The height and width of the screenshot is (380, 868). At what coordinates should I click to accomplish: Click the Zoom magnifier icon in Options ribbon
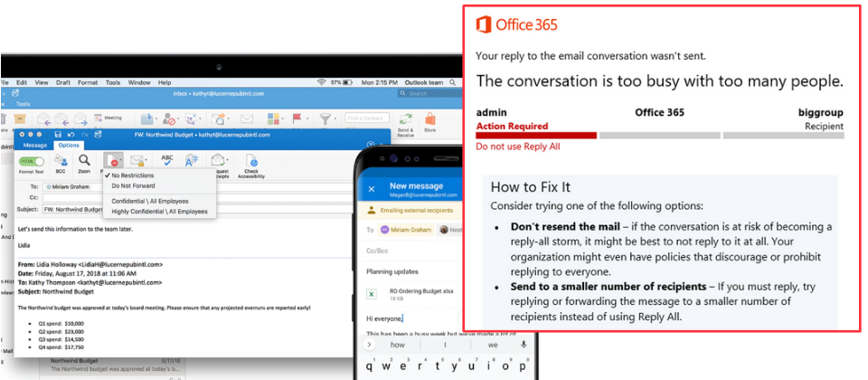(84, 161)
